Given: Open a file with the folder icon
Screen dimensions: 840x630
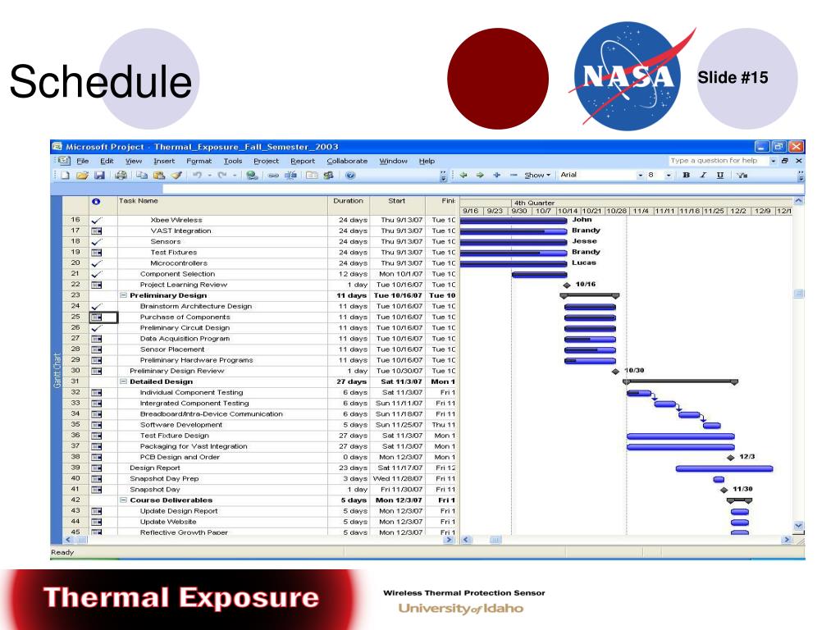Looking at the screenshot, I should click(82, 176).
